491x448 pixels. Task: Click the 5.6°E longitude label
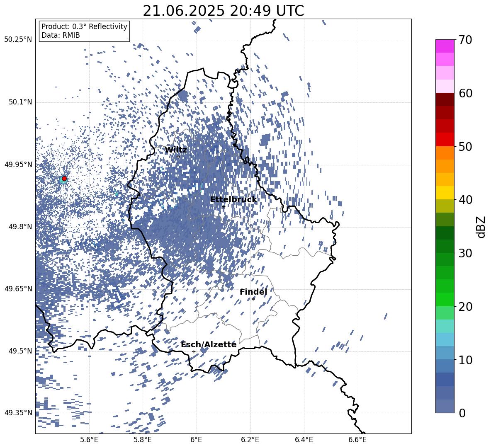pos(89,440)
